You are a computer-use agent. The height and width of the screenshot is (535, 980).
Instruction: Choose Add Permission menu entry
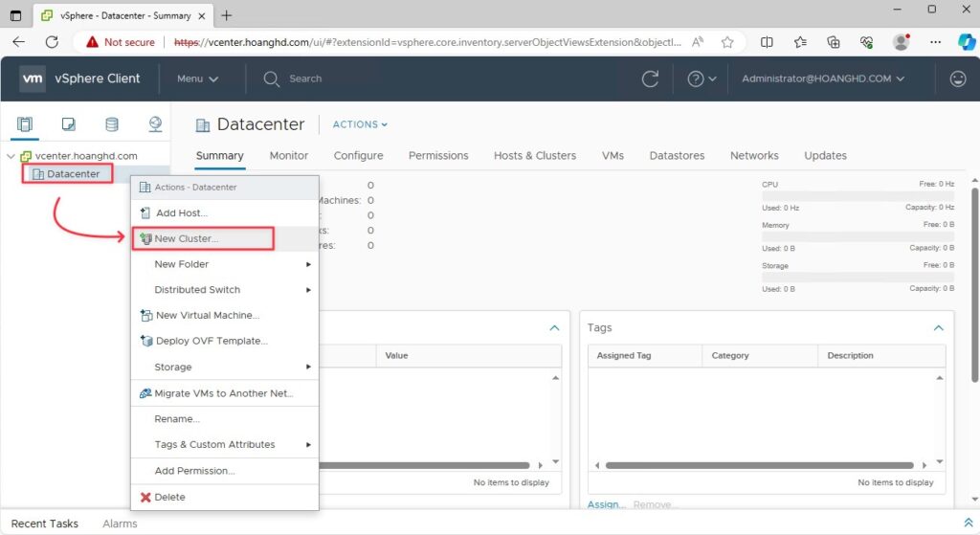(x=224, y=471)
